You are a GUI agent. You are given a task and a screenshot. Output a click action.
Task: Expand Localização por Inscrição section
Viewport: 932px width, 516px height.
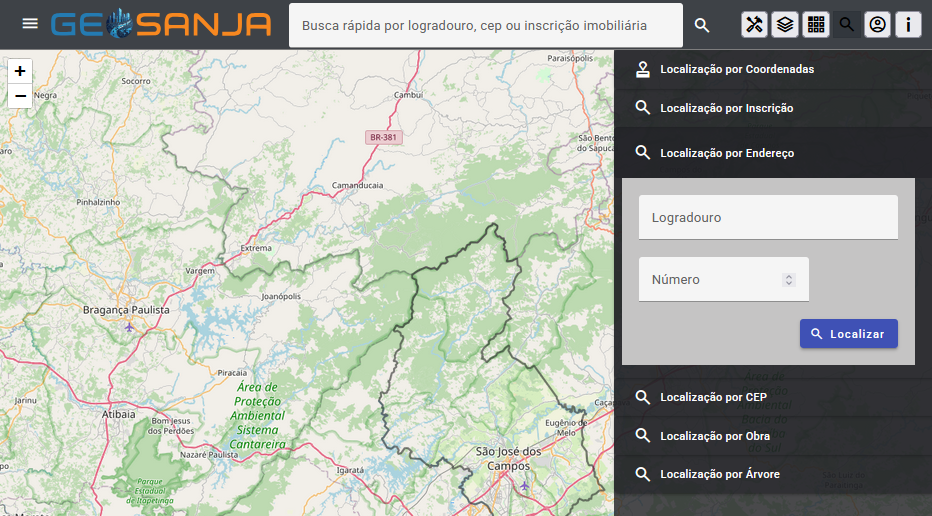727,108
